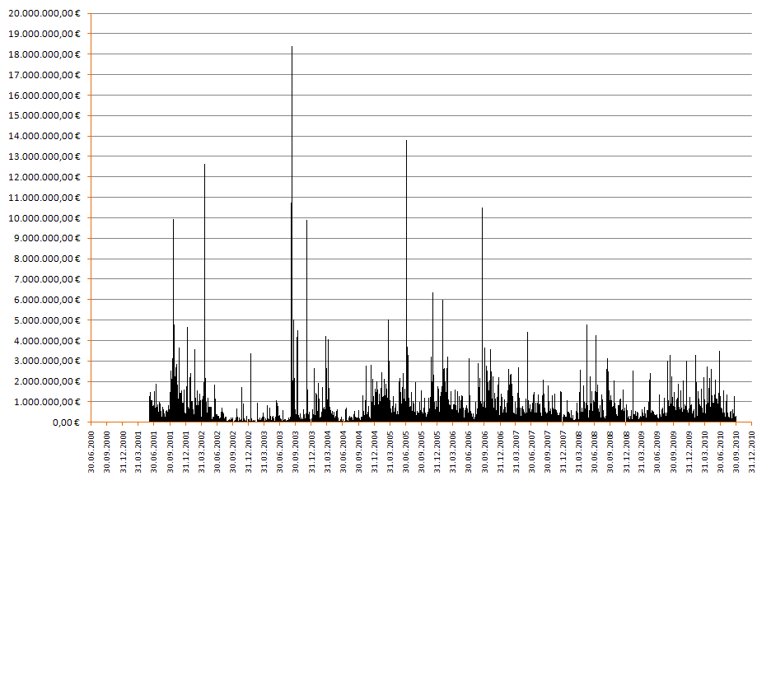Click the 30.06.2006 date label
757x700 pixels.
[469, 452]
